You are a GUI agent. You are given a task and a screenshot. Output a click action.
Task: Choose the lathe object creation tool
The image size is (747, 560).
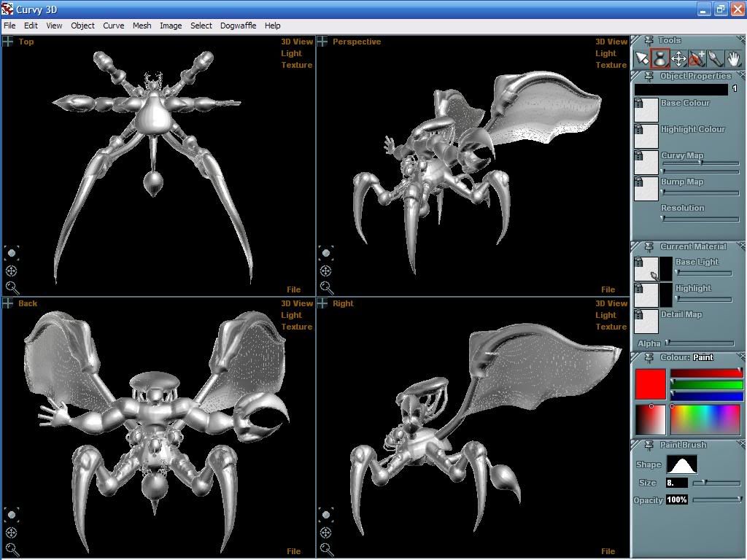pyautogui.click(x=660, y=58)
